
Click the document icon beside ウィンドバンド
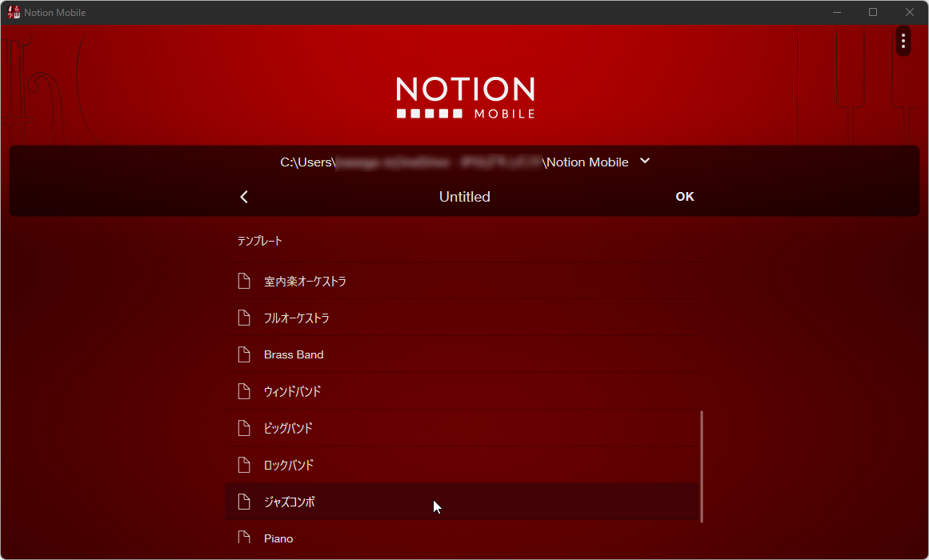click(x=244, y=391)
